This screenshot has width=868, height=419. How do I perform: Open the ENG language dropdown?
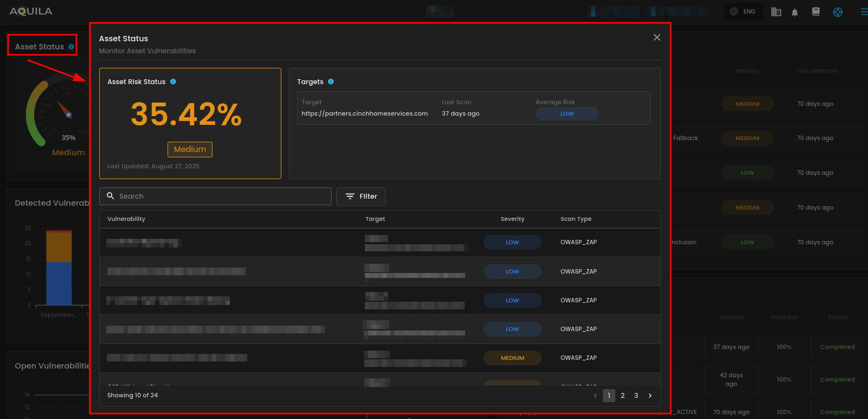click(x=743, y=11)
